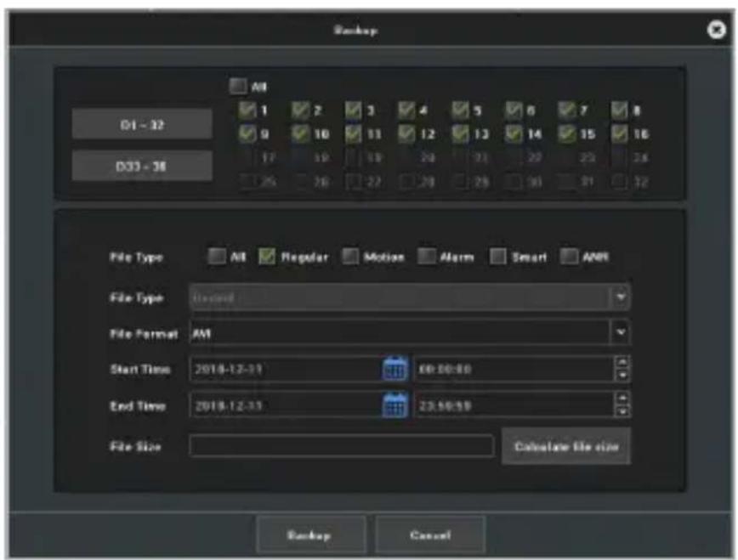Click the File Size field
The image size is (738, 560).
(x=342, y=445)
